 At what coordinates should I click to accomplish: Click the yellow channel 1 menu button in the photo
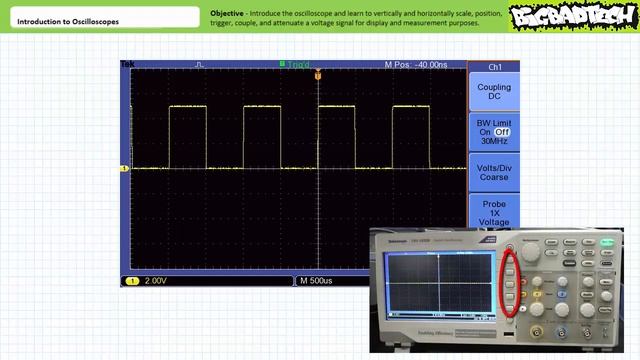pyautogui.click(x=537, y=294)
